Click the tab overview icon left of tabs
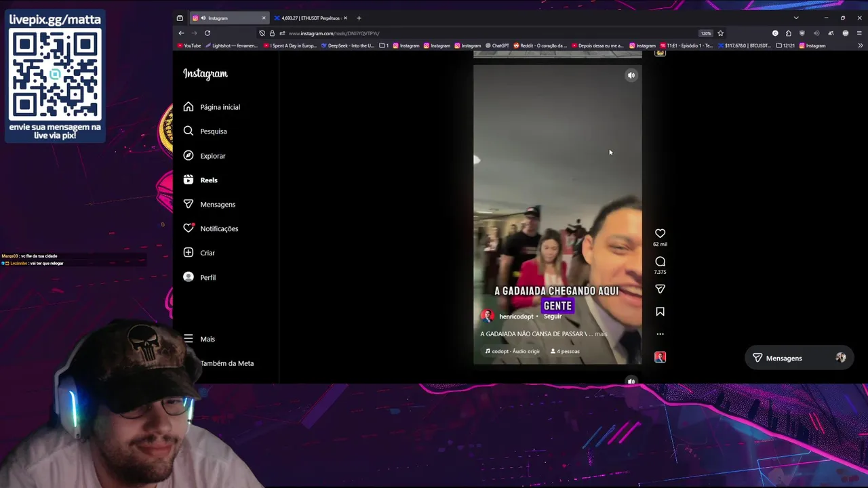 pyautogui.click(x=180, y=18)
